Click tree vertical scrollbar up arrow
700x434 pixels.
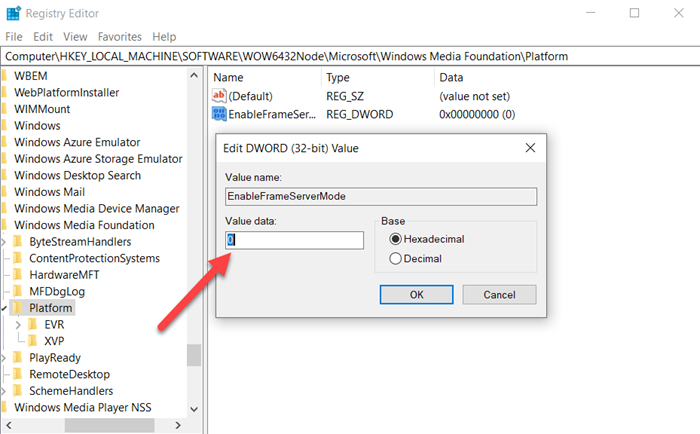[194, 75]
